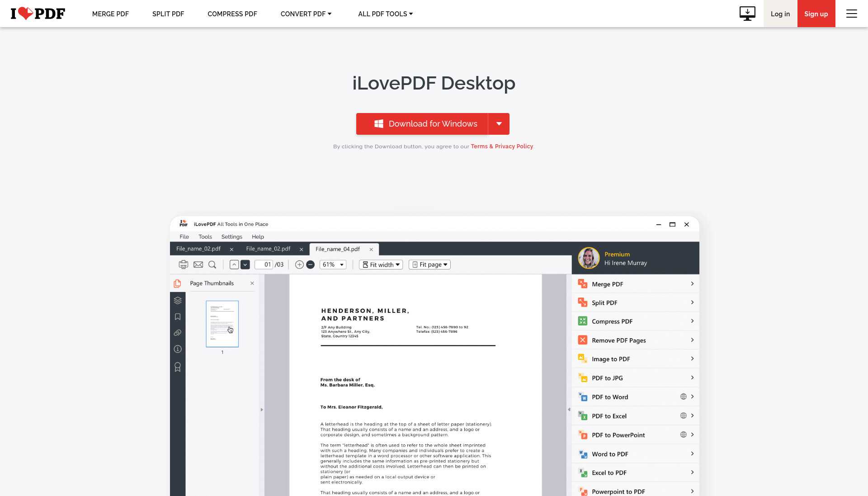
Task: Click the email envelope icon
Action: pos(198,265)
